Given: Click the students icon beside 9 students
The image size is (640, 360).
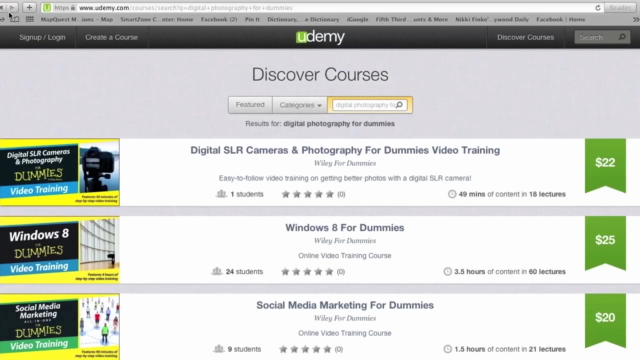Looking at the screenshot, I should pos(219,349).
